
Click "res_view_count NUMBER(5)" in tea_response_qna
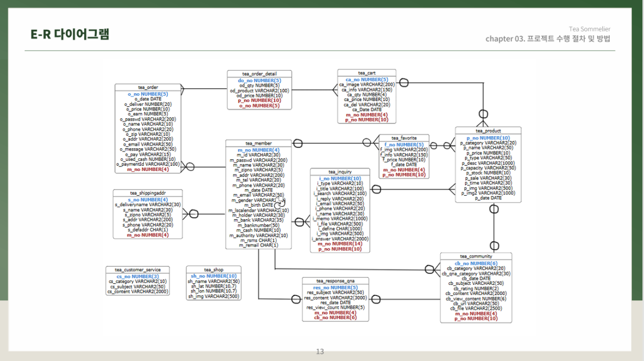pos(336,308)
